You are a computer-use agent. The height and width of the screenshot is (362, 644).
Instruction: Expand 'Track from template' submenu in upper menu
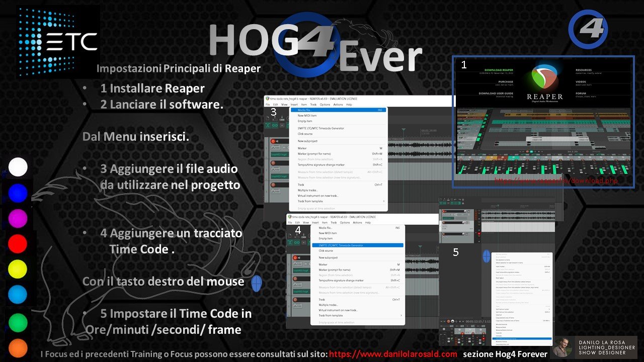(339, 201)
